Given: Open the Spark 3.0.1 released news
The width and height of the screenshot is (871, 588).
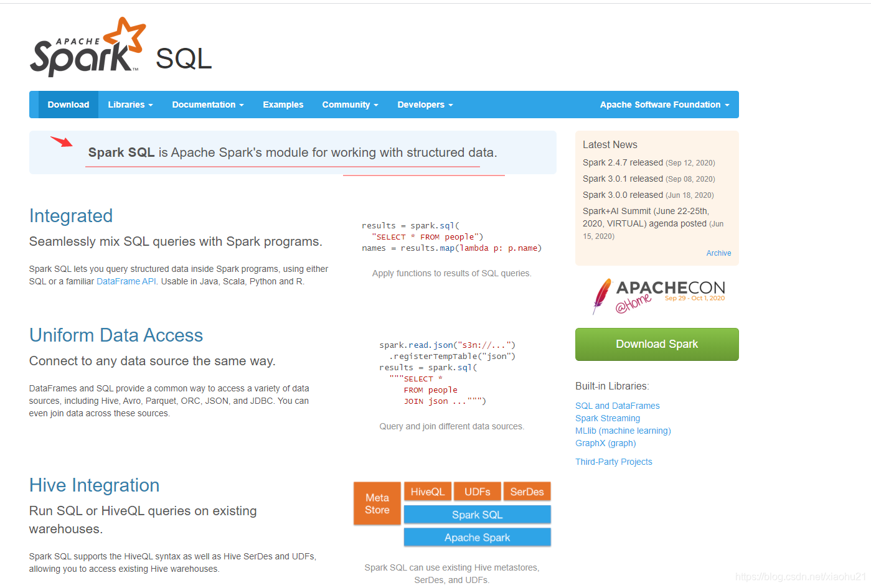Looking at the screenshot, I should (x=623, y=179).
